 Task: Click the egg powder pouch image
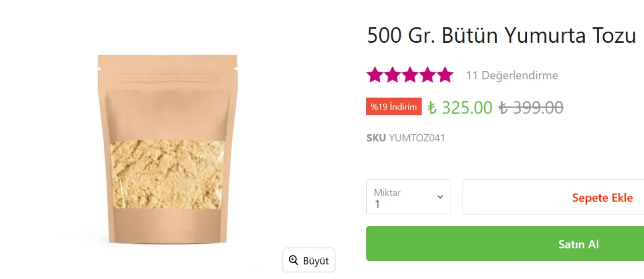[x=168, y=149]
